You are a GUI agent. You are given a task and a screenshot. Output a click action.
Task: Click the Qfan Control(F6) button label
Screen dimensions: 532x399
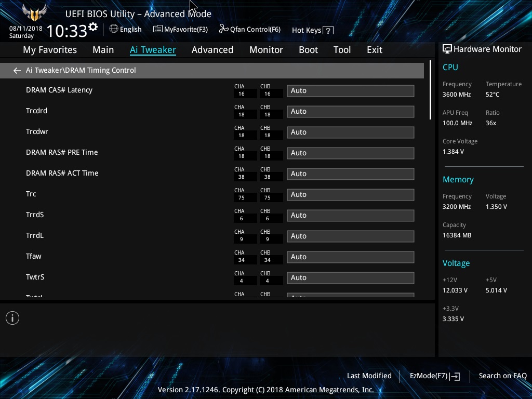pyautogui.click(x=255, y=29)
